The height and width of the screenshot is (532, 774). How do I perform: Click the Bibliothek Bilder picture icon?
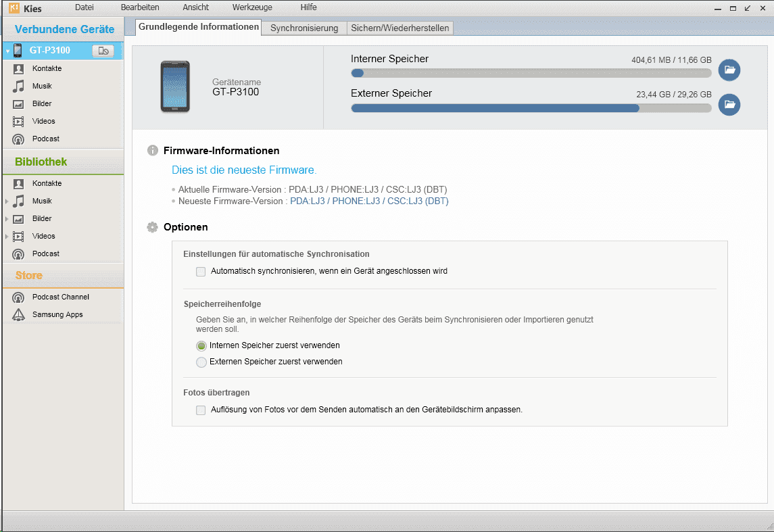(x=18, y=219)
